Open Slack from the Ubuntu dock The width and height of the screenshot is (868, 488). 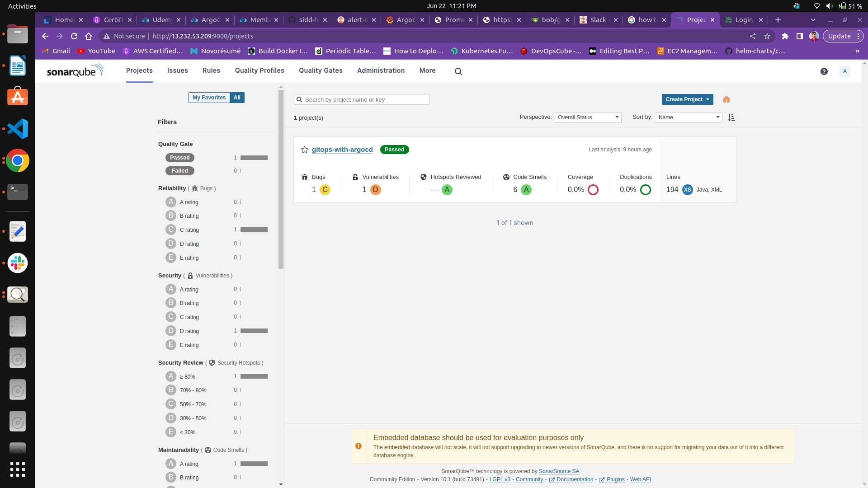click(x=18, y=263)
